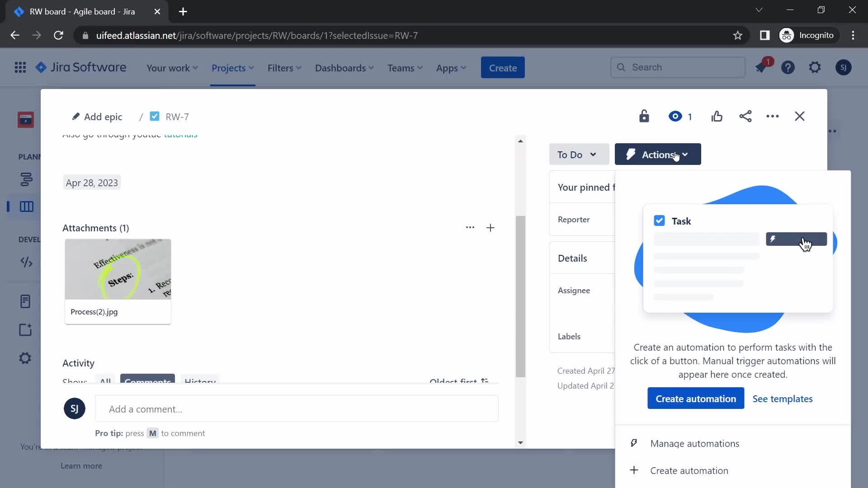Open Process(2).jpg attachment thumbnail
Image resolution: width=868 pixels, height=488 pixels.
[x=118, y=281]
